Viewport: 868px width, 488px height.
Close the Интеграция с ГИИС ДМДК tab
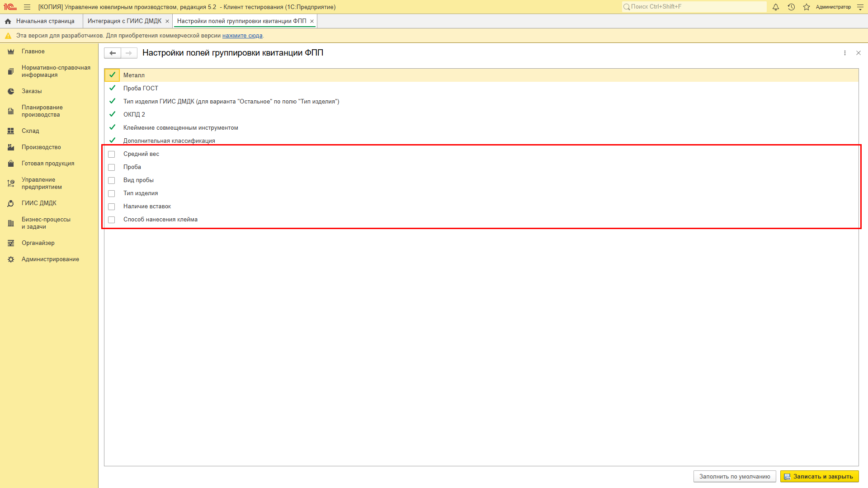[167, 21]
